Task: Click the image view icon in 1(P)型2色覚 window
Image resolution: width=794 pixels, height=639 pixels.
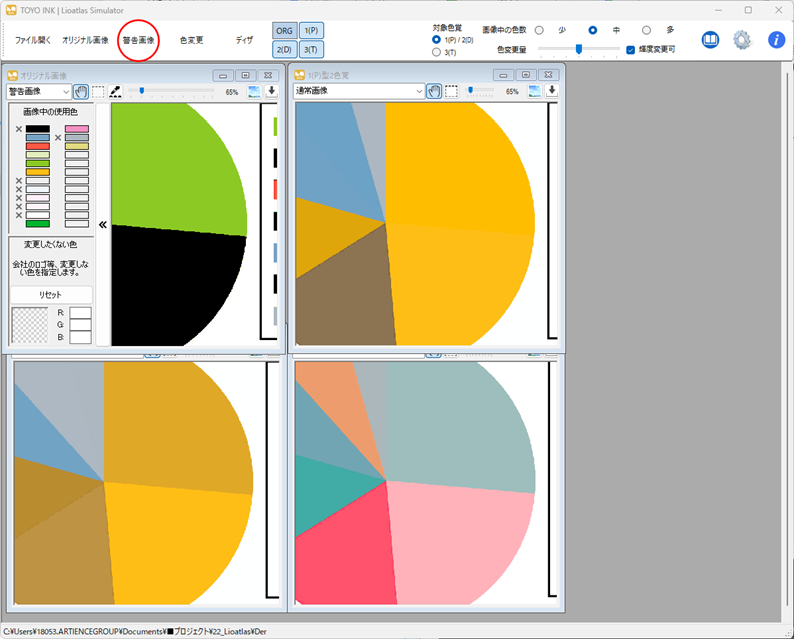Action: (535, 91)
